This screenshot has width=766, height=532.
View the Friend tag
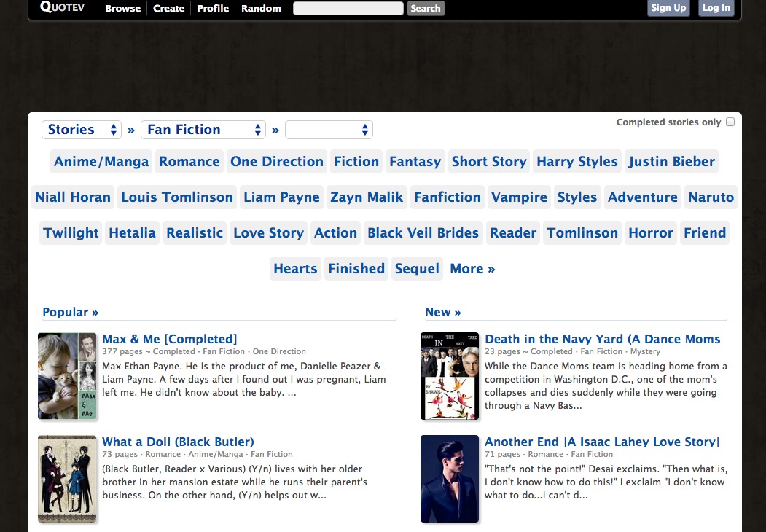click(705, 232)
